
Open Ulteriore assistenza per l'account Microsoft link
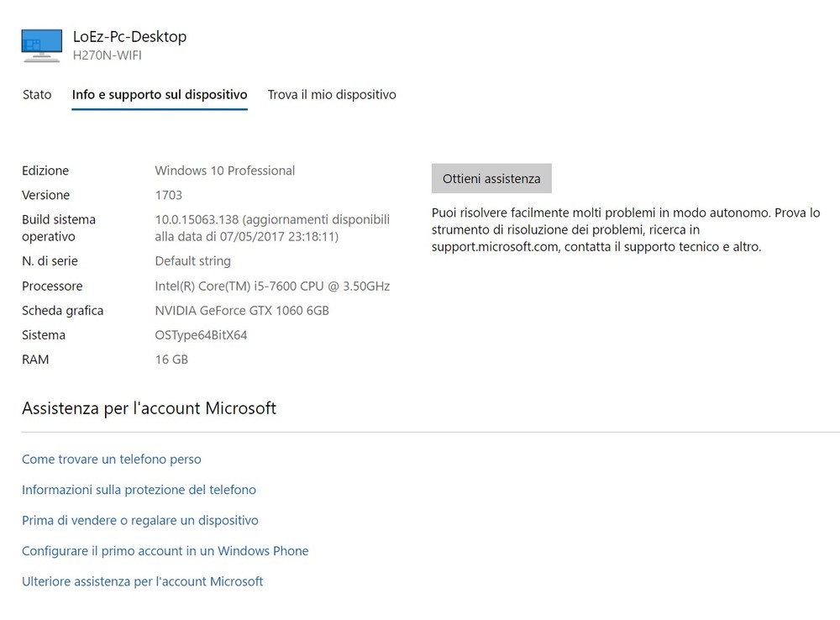[x=143, y=581]
